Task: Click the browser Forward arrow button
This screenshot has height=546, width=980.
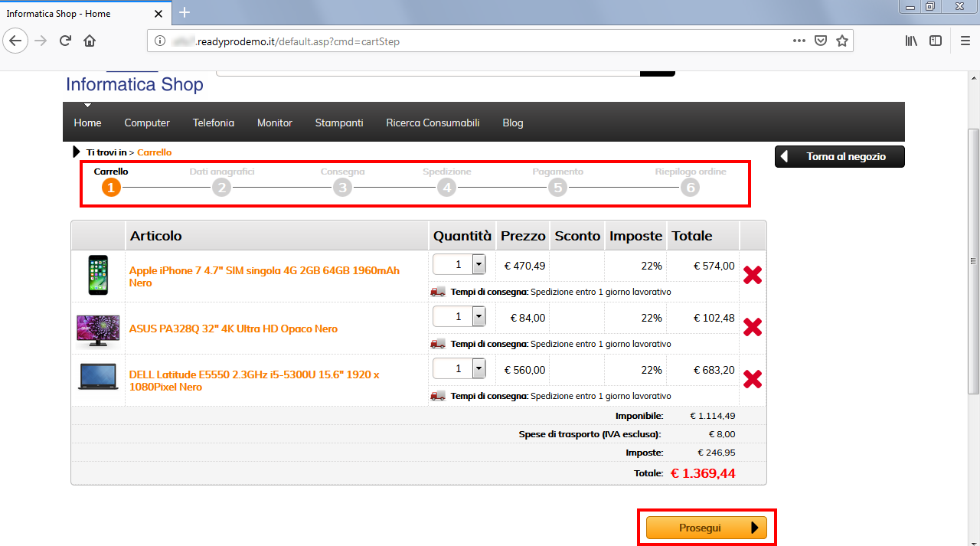Action: (41, 41)
